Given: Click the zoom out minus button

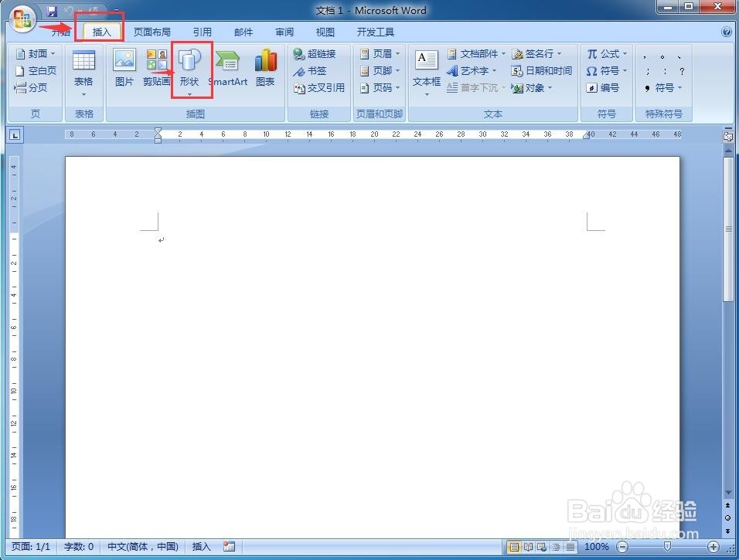Looking at the screenshot, I should (x=622, y=547).
